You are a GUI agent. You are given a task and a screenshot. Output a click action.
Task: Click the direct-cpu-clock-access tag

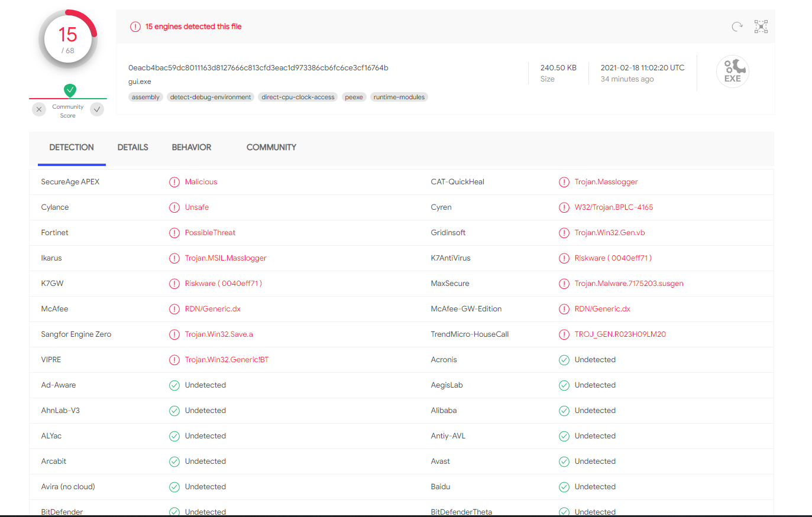click(x=298, y=97)
